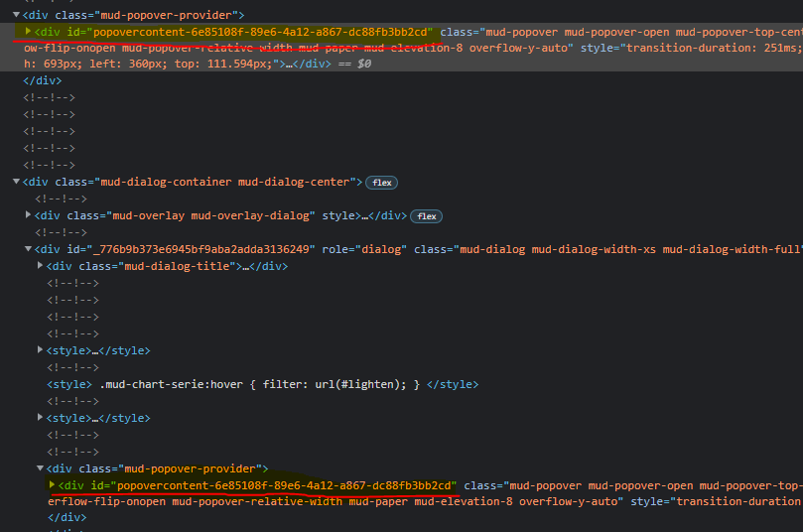Expand the mud-overlay mud-overlay-dialog div
The image size is (803, 532).
28,215
